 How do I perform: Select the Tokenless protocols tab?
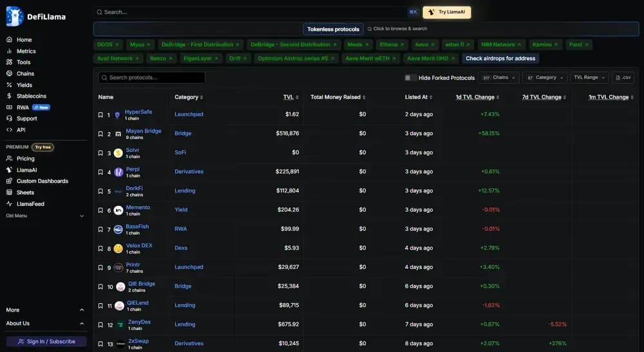coord(333,29)
